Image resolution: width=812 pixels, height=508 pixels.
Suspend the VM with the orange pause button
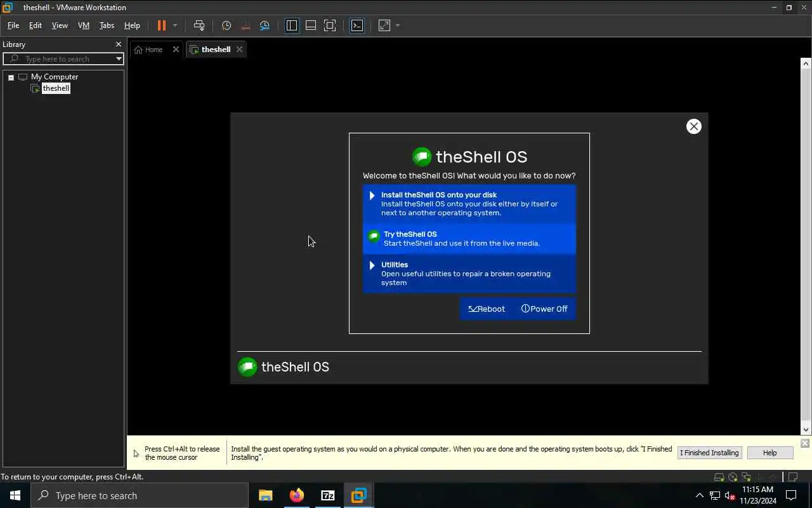(x=161, y=25)
